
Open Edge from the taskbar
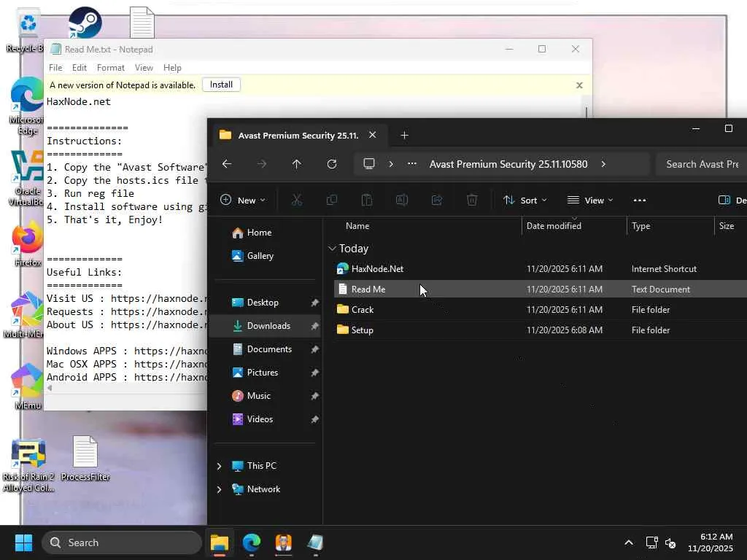(251, 542)
